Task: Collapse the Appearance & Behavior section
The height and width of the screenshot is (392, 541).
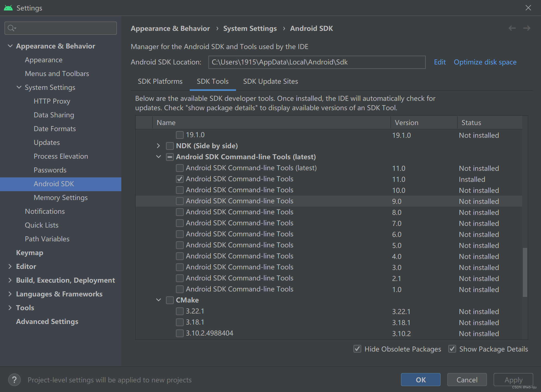Action: [x=10, y=46]
